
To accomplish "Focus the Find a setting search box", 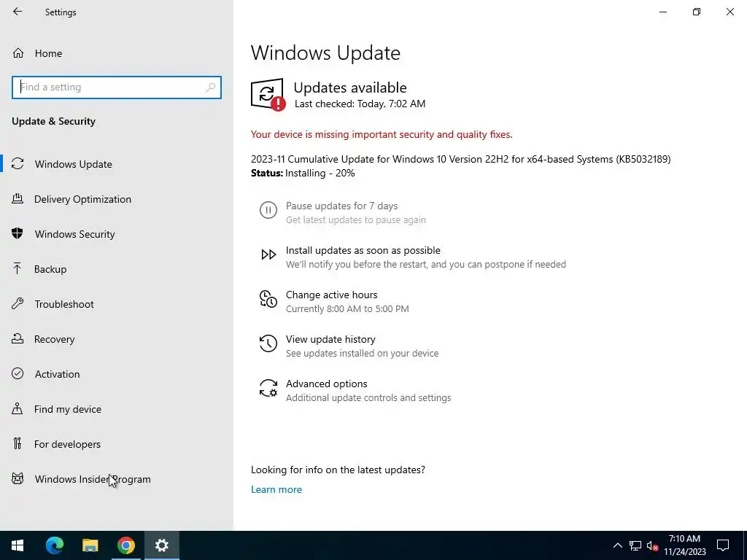I will pos(117,87).
